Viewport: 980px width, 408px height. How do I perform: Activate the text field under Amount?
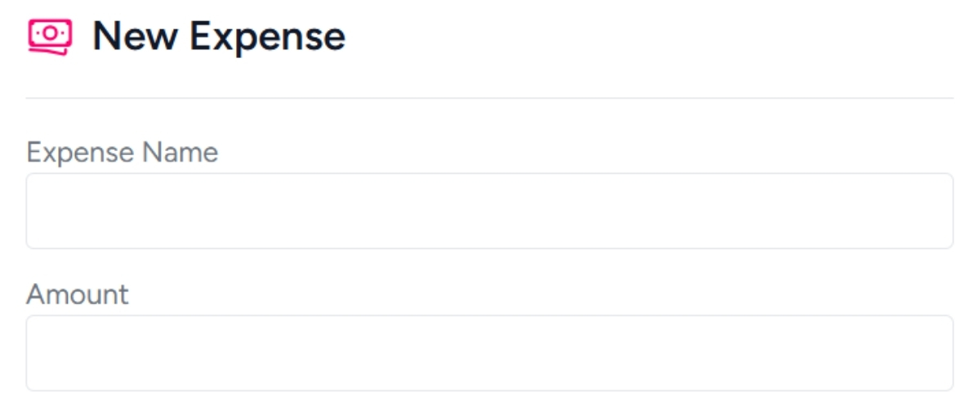(x=489, y=353)
